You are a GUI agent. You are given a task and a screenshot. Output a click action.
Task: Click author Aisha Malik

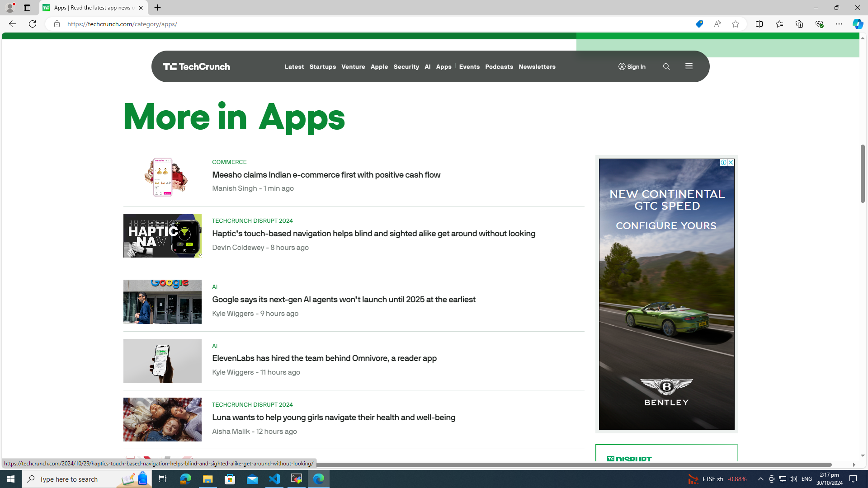tap(231, 432)
